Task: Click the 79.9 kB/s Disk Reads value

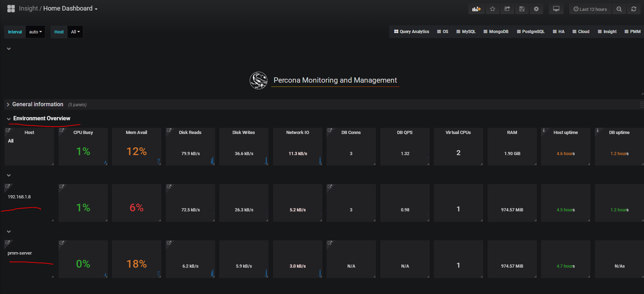Action: tap(191, 154)
